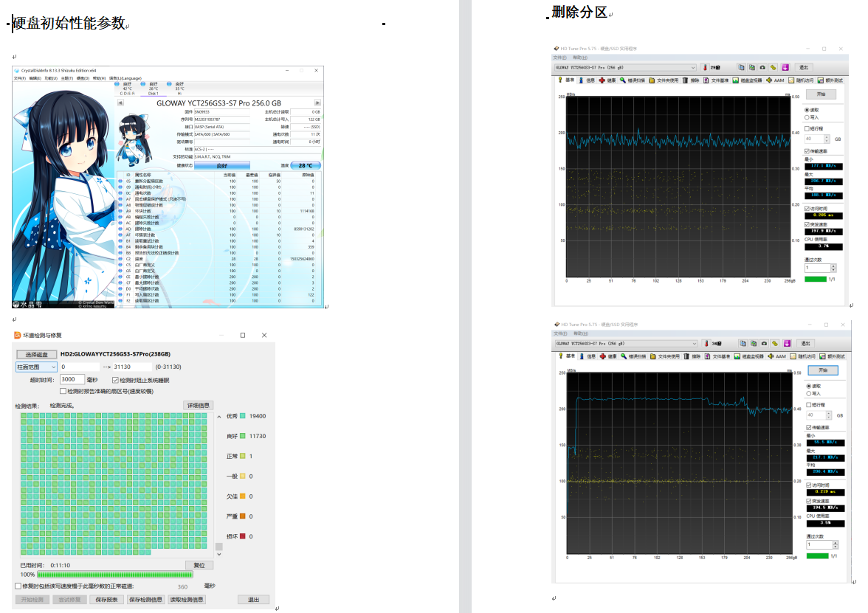Click the 超时时间 input field showing 3000

72,379
